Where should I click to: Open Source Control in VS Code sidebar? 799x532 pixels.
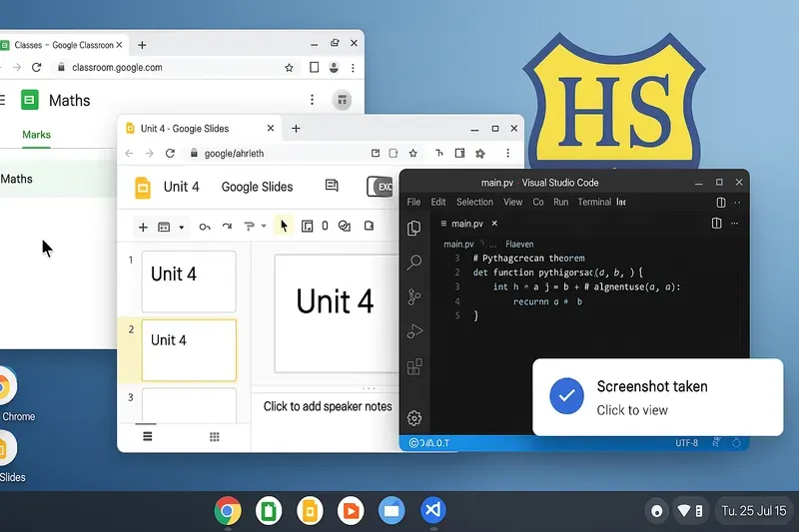(x=414, y=296)
